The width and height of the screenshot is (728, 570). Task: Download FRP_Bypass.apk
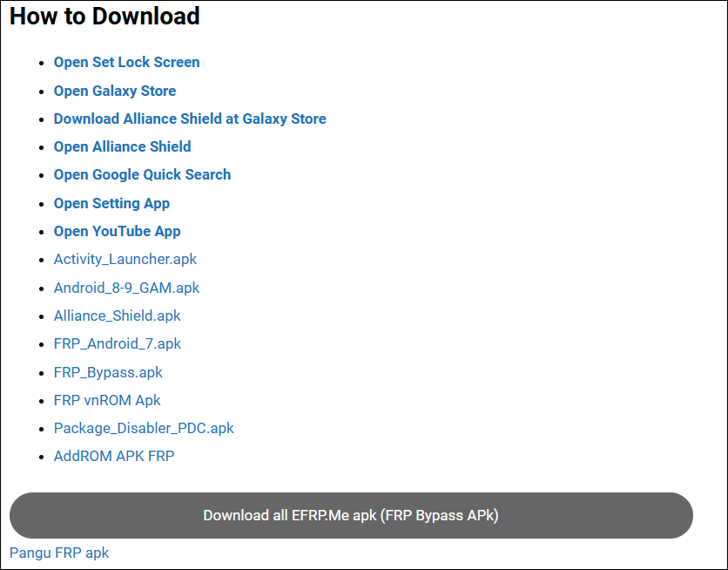pyautogui.click(x=108, y=372)
